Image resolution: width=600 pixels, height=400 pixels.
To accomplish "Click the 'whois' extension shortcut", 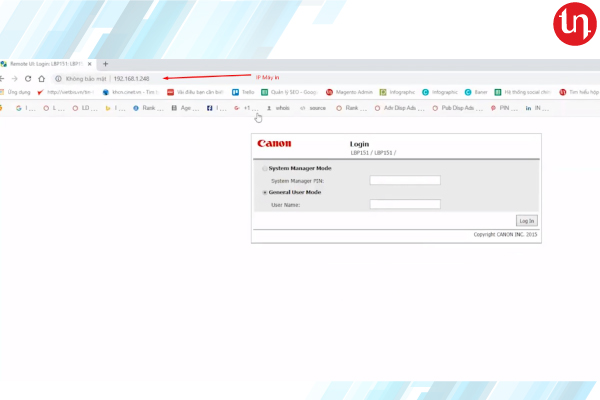I will [278, 108].
